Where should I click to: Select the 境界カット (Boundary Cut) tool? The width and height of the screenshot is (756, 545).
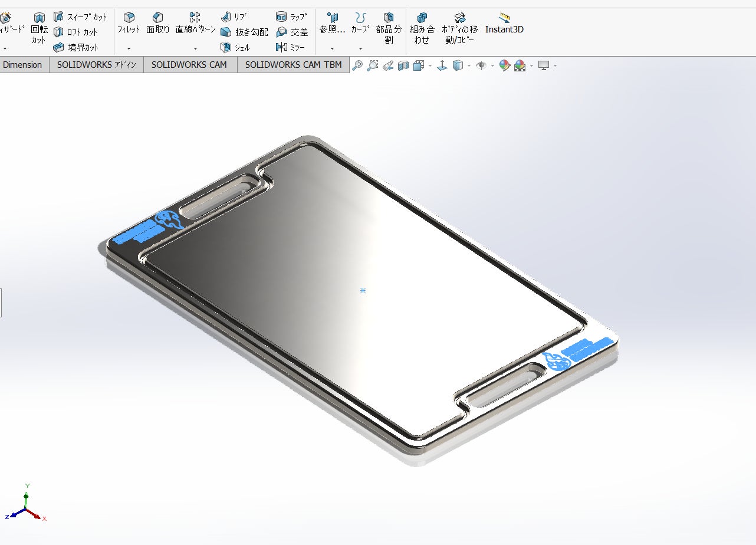coord(75,47)
